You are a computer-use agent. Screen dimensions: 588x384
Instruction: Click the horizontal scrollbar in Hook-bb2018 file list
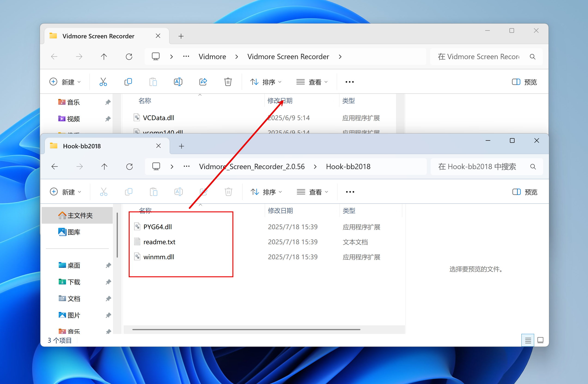point(246,329)
